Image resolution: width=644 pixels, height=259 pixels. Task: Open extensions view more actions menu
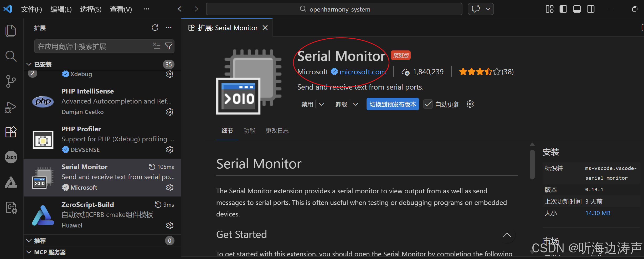[169, 28]
